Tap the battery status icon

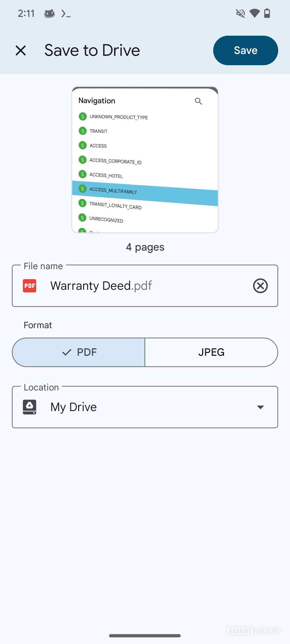tap(267, 13)
